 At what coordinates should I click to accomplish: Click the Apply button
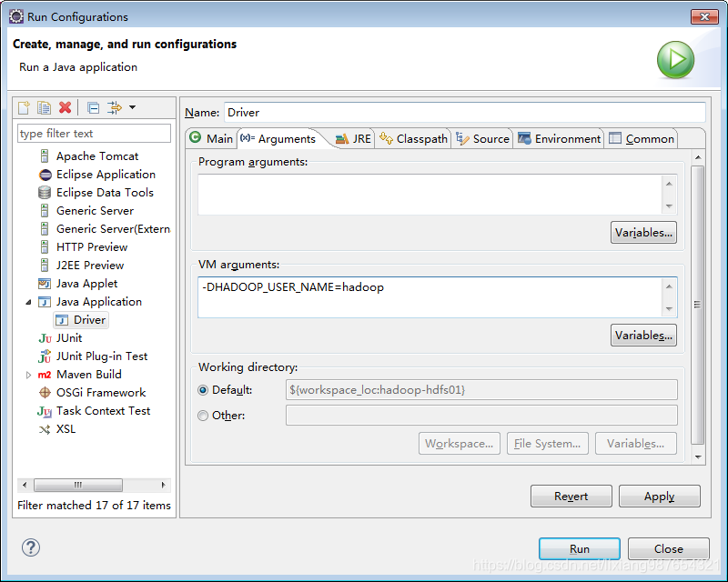click(659, 497)
